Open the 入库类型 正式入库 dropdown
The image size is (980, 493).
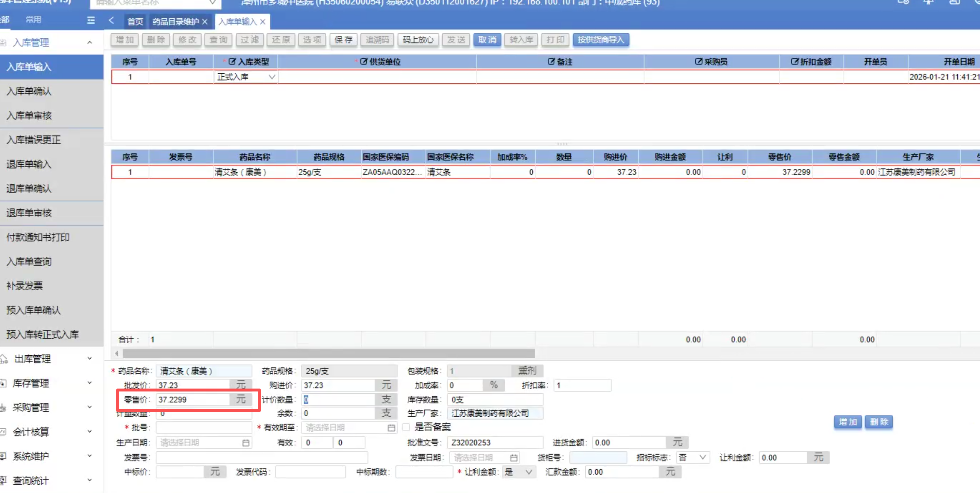pos(271,77)
